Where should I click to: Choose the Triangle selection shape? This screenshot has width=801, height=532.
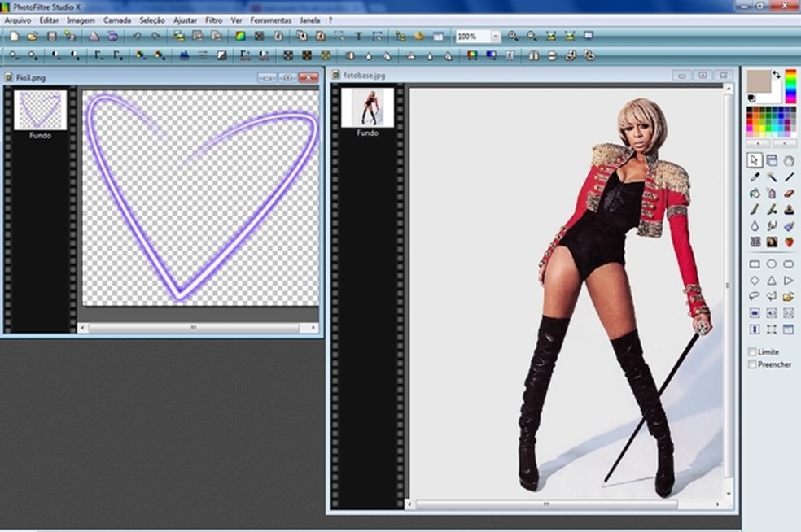pos(772,281)
